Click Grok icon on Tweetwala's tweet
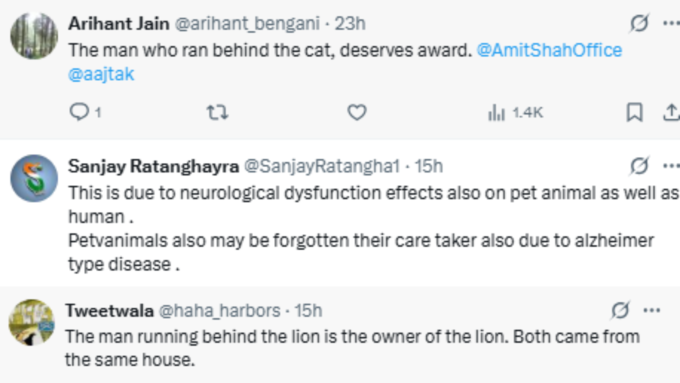Viewport: 680px width, 383px height. (x=620, y=310)
